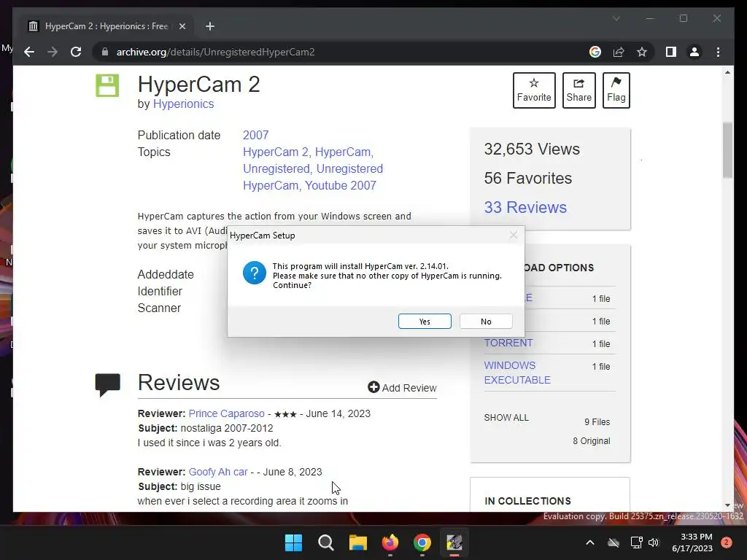Click 8 Original files link

coord(591,441)
